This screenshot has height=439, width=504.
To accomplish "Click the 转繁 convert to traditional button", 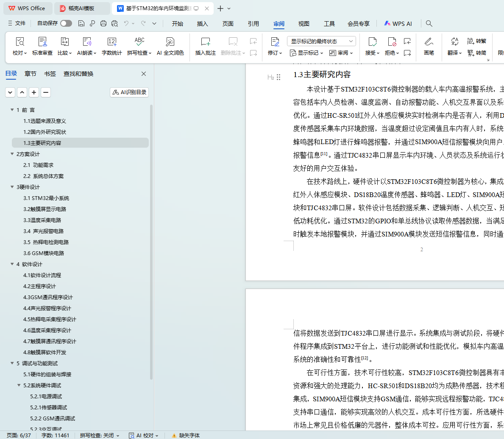I will coord(477,41).
